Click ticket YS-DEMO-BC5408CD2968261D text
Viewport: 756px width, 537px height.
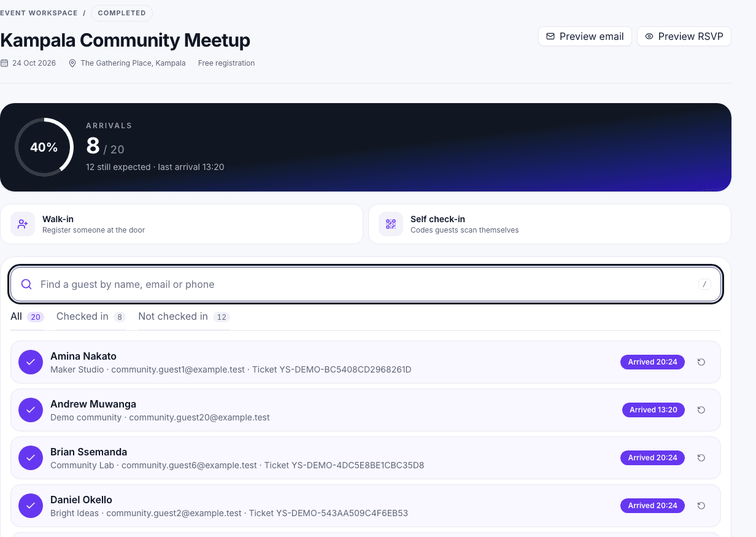pos(332,369)
